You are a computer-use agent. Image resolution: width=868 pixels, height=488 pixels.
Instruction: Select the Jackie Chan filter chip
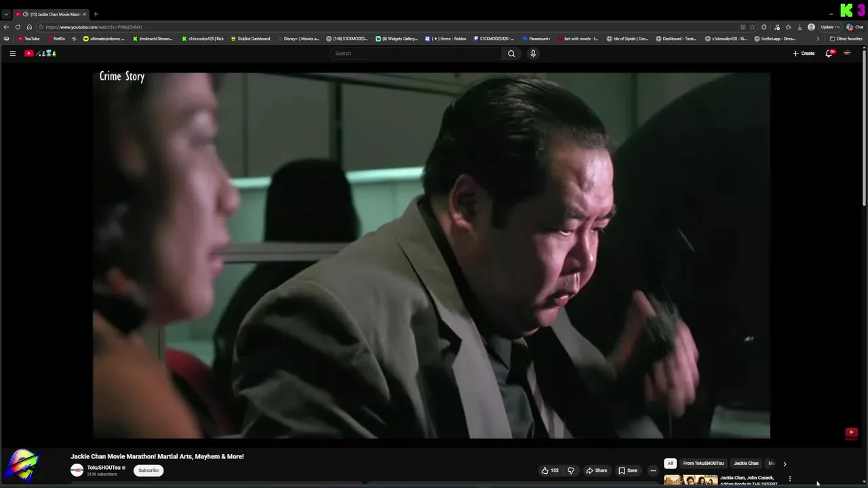tap(746, 464)
